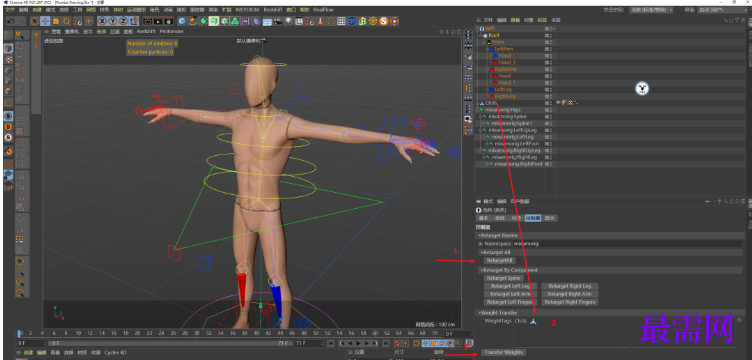Toggle visibility dots for Ch36 row

click(551, 103)
